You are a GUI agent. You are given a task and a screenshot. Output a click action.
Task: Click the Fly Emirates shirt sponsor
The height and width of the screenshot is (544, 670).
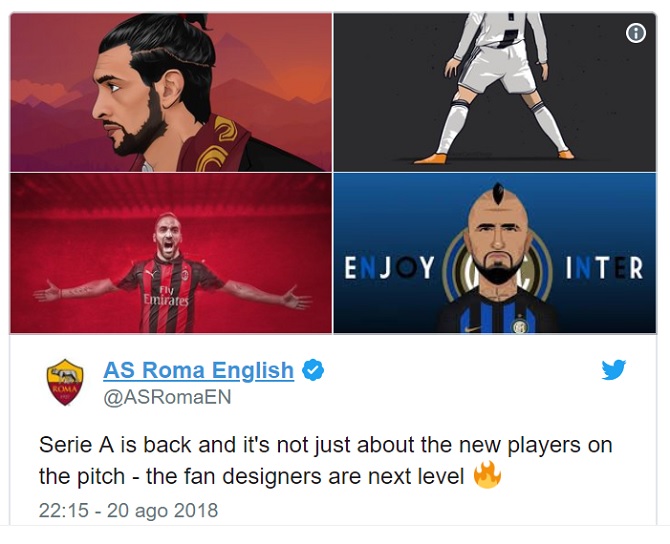[x=166, y=296]
